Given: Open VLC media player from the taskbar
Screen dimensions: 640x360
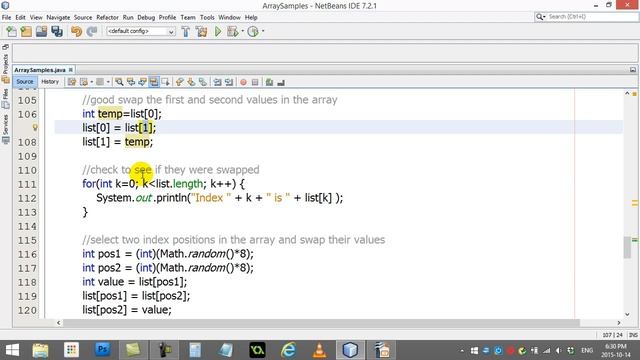Looking at the screenshot, I should pos(319,350).
